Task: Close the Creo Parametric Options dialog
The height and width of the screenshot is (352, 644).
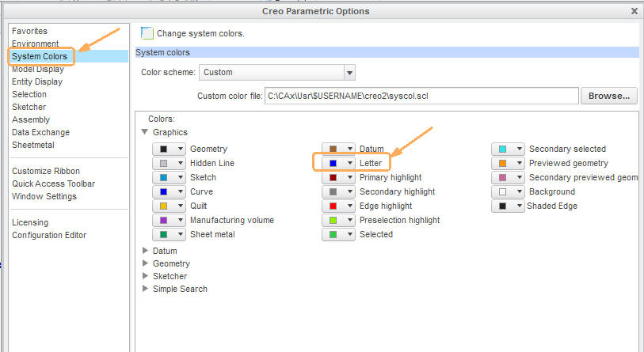Action: click(x=634, y=12)
